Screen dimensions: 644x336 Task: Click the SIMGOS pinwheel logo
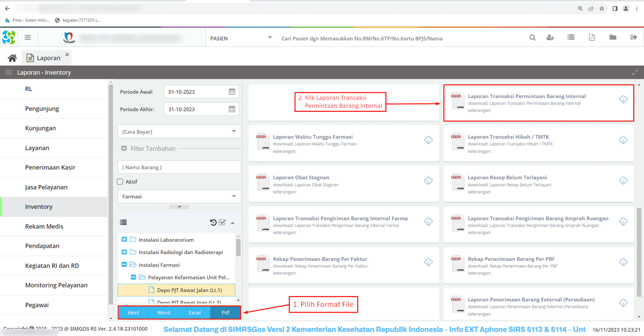tap(9, 38)
